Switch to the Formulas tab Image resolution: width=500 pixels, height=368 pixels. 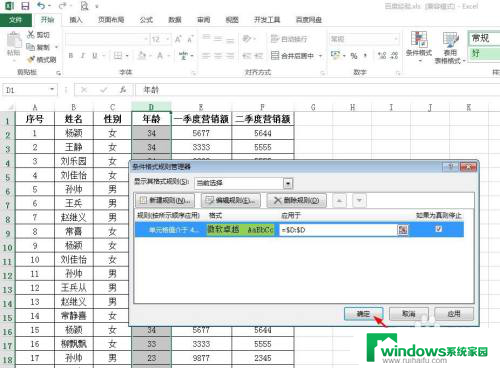[x=146, y=20]
